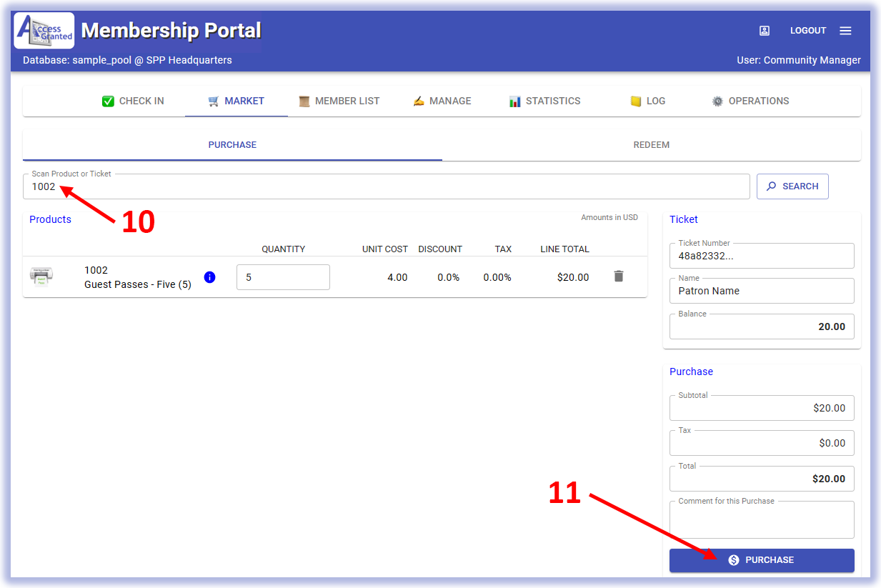Switch to the Redeem subtab
Screen dimensions: 881x588
tap(651, 145)
